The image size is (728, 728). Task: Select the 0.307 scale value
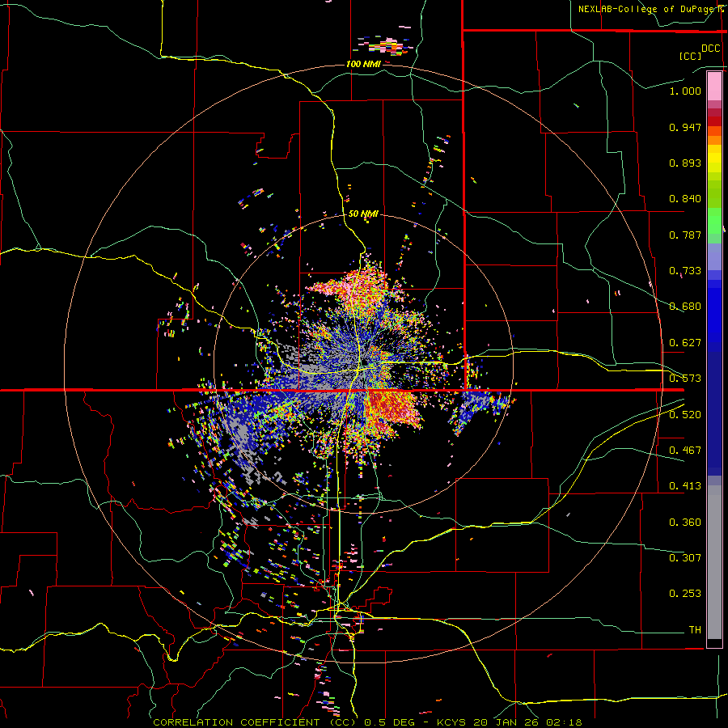click(685, 558)
